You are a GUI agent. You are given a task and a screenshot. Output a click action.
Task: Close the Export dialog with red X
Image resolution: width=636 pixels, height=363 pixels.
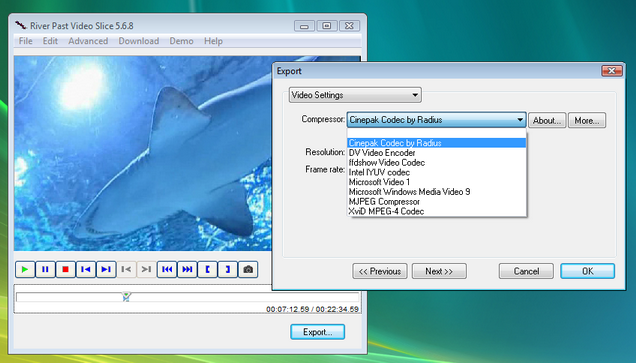click(x=612, y=71)
